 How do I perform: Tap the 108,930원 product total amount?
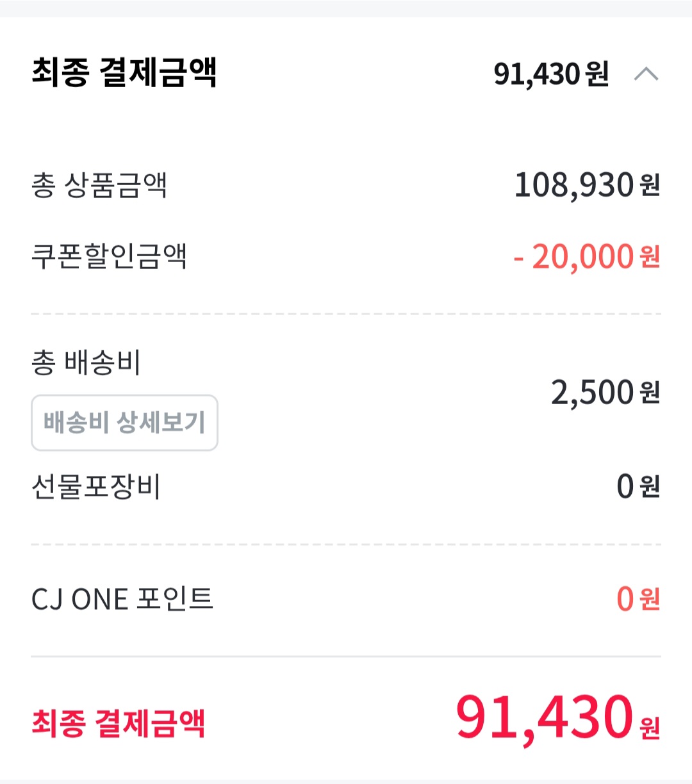coord(587,185)
